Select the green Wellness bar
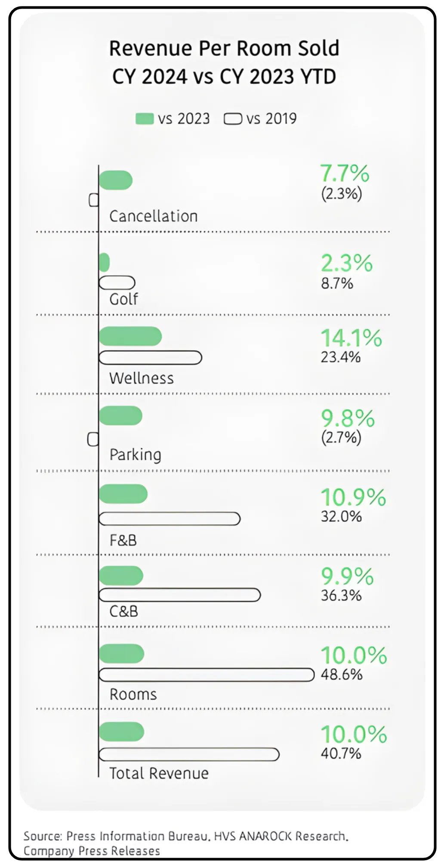 point(130,336)
